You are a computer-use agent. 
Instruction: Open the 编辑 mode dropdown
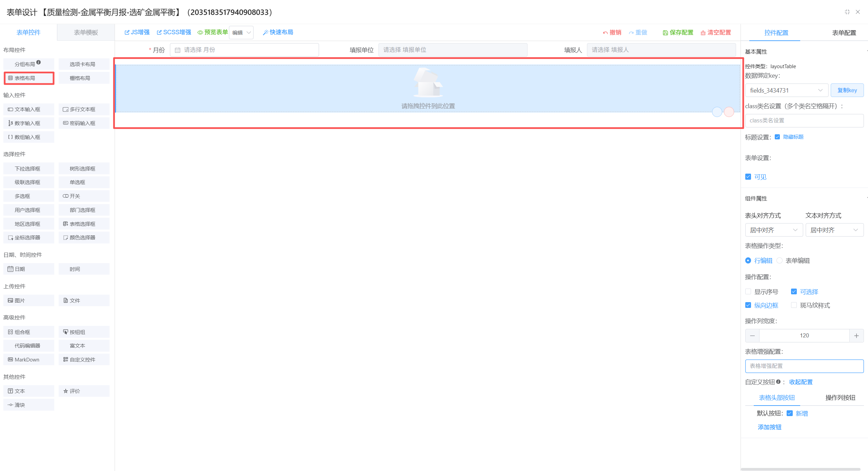pyautogui.click(x=241, y=33)
